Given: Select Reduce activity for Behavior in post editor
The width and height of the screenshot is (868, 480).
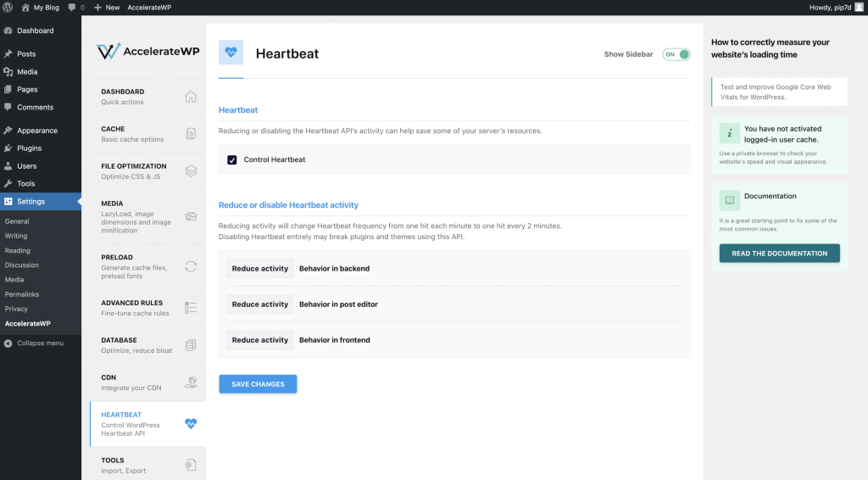Looking at the screenshot, I should pyautogui.click(x=259, y=304).
